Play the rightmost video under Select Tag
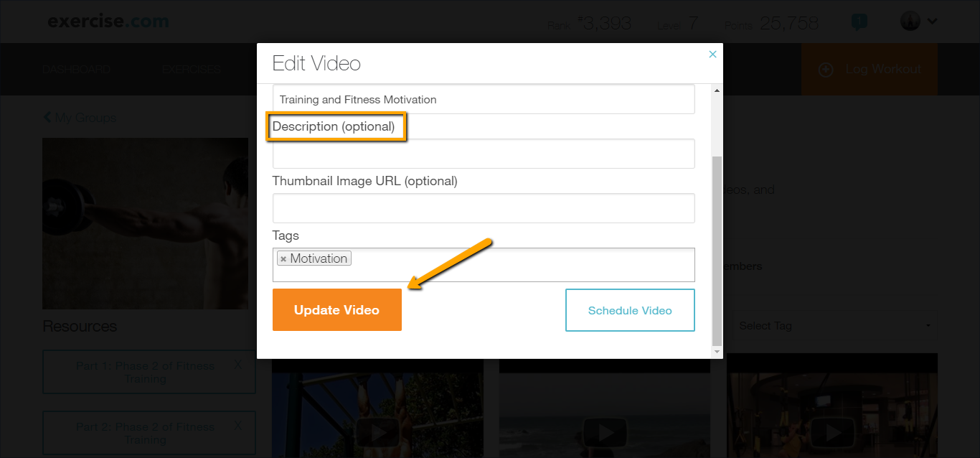 (833, 432)
